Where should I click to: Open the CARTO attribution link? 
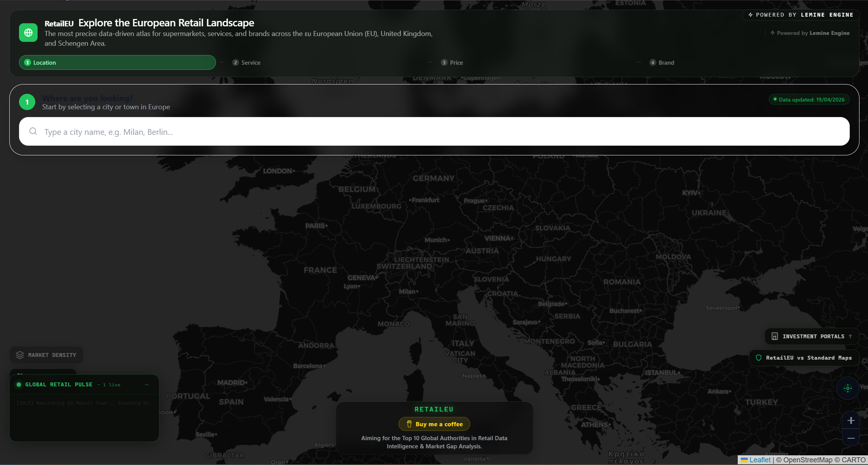(853, 460)
